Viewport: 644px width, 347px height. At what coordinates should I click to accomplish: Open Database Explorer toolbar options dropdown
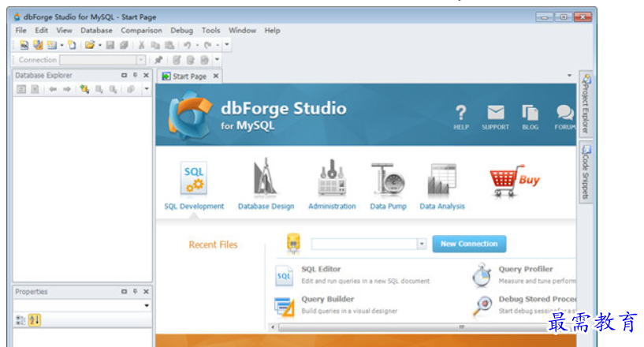tap(146, 89)
